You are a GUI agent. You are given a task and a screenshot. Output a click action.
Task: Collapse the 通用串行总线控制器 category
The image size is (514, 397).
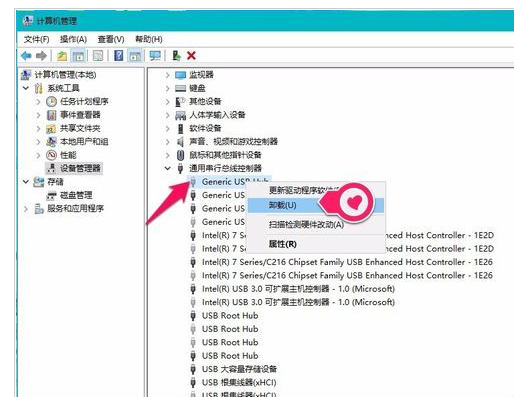tap(168, 168)
